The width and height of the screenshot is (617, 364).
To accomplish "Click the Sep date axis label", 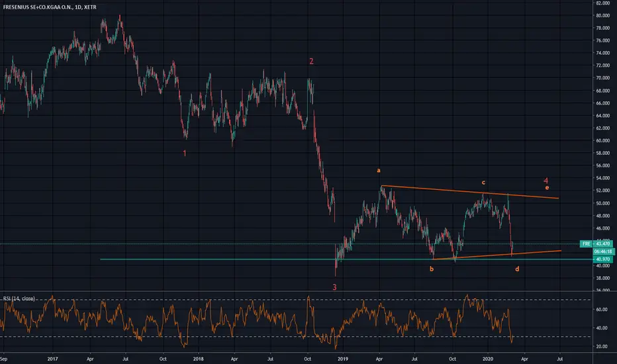I will point(3,359).
